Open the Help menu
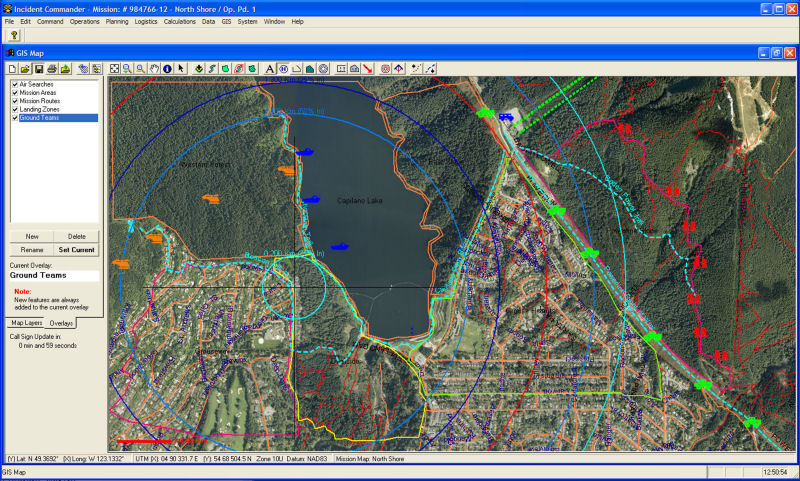This screenshot has width=800, height=481. [297, 21]
